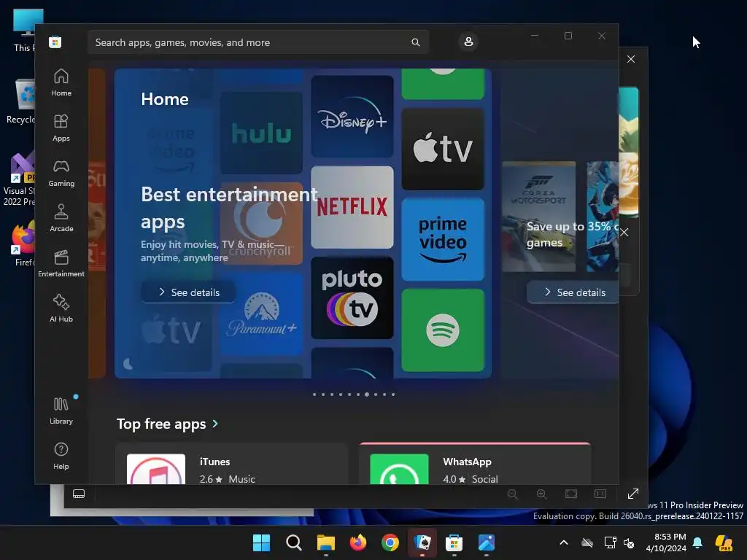747x560 pixels.
Task: Close the small panel behind Store window
Action: tap(624, 233)
